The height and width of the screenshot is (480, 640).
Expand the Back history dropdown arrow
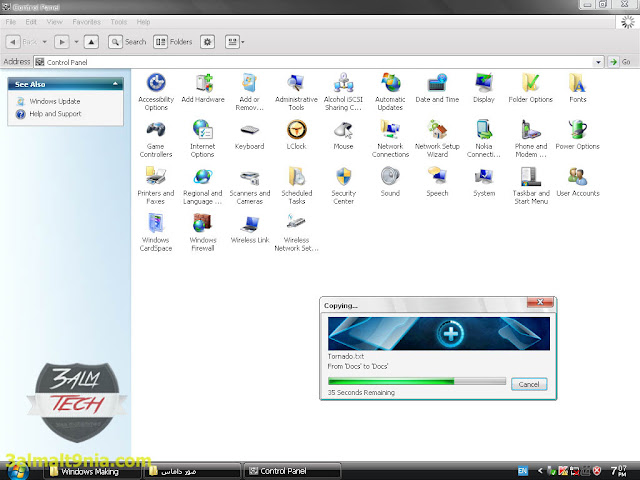[x=44, y=42]
